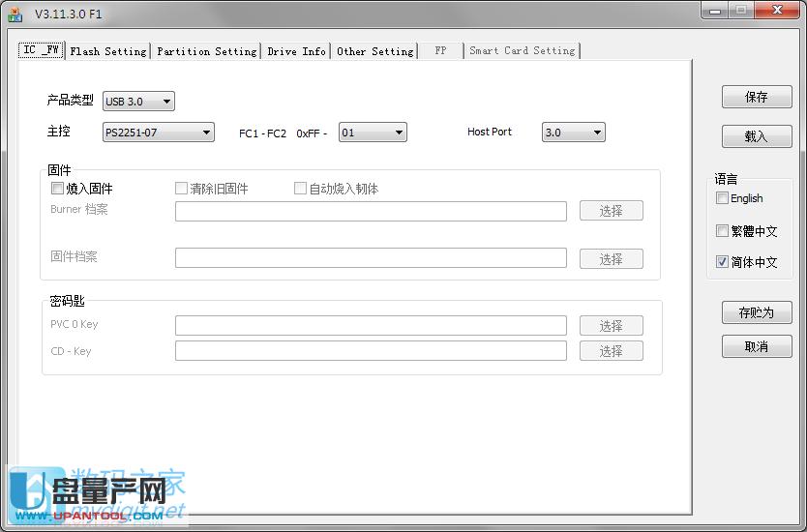Expand the Host Port 3.0 dropdown
The width and height of the screenshot is (807, 532).
[574, 133]
